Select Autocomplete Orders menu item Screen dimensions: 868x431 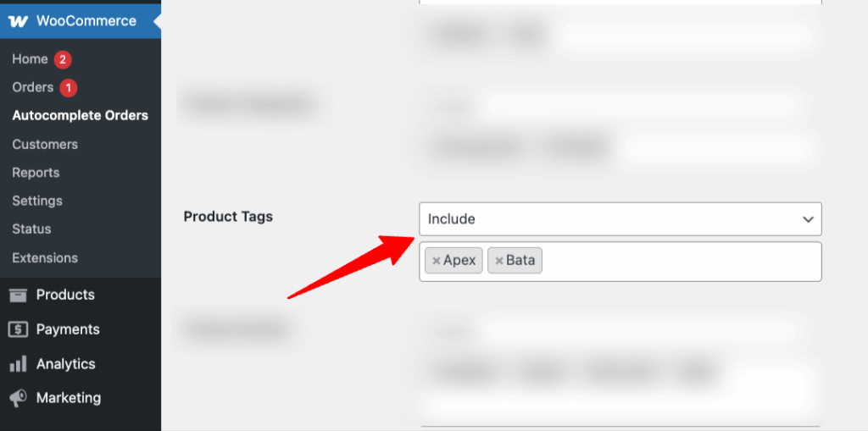(x=81, y=115)
